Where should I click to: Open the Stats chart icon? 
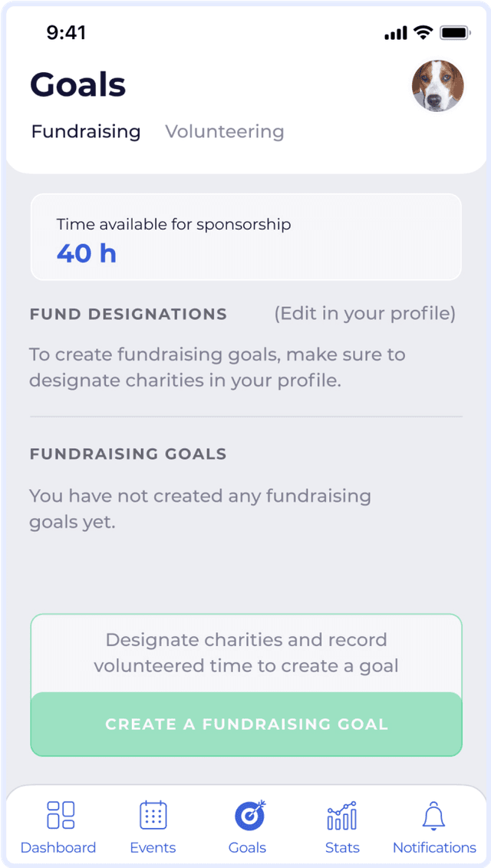pyautogui.click(x=342, y=815)
